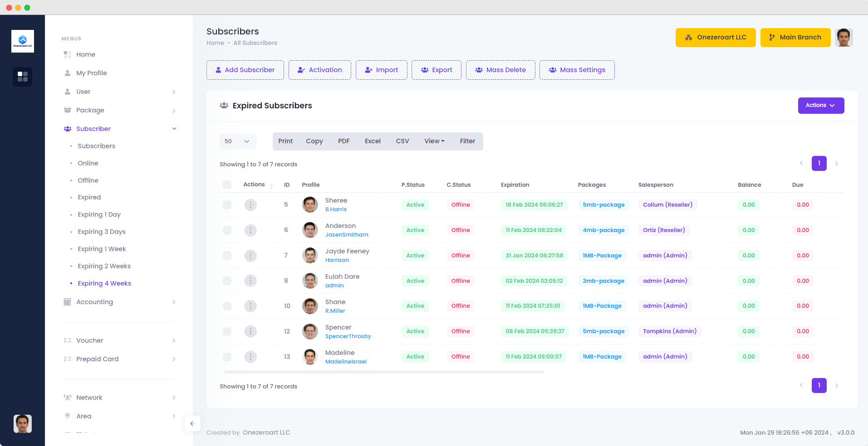The width and height of the screenshot is (868, 446).
Task: Open Expiring 1 Week in the sidebar
Action: [102, 249]
